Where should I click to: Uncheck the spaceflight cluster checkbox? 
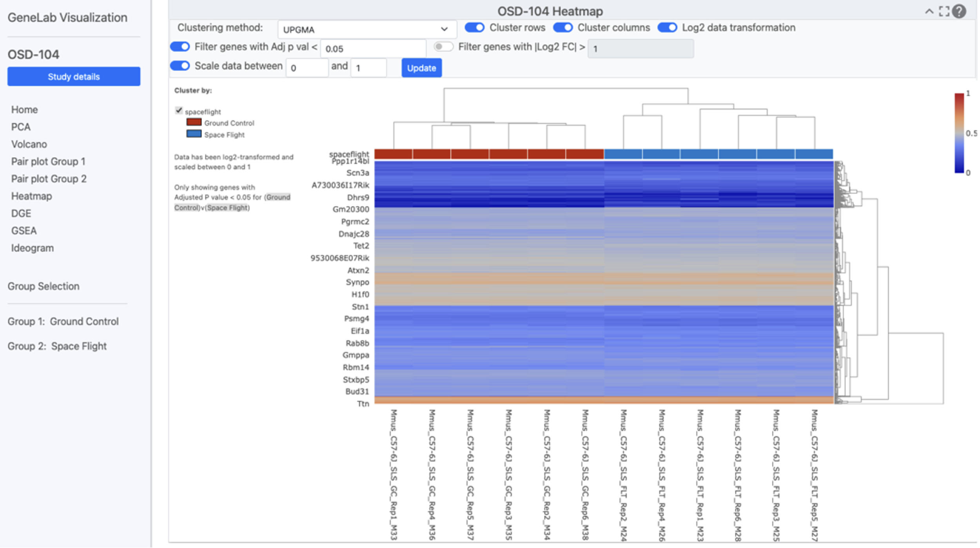pyautogui.click(x=179, y=110)
